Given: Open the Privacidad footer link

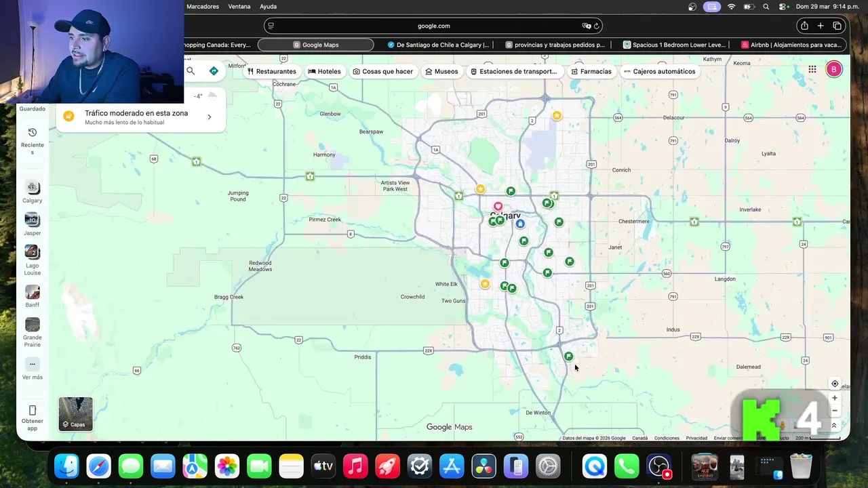Looking at the screenshot, I should (x=696, y=438).
